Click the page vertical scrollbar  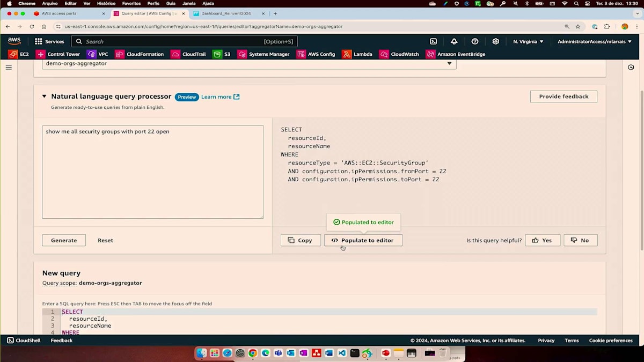pos(641,170)
